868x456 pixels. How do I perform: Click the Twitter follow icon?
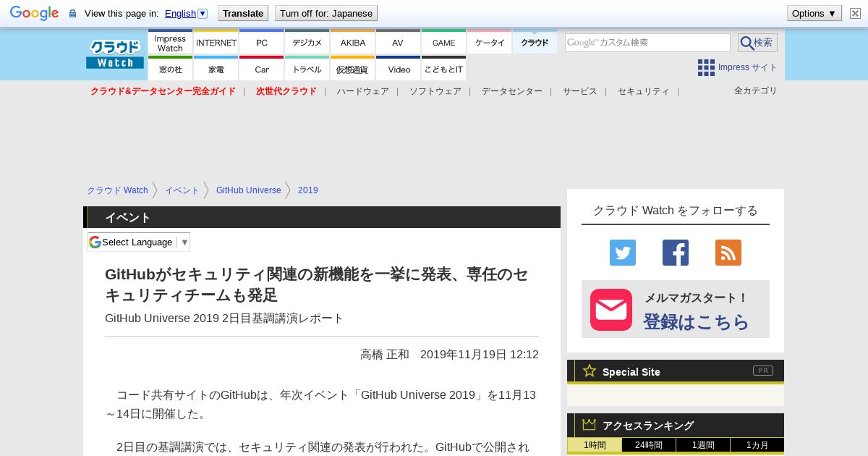(623, 253)
